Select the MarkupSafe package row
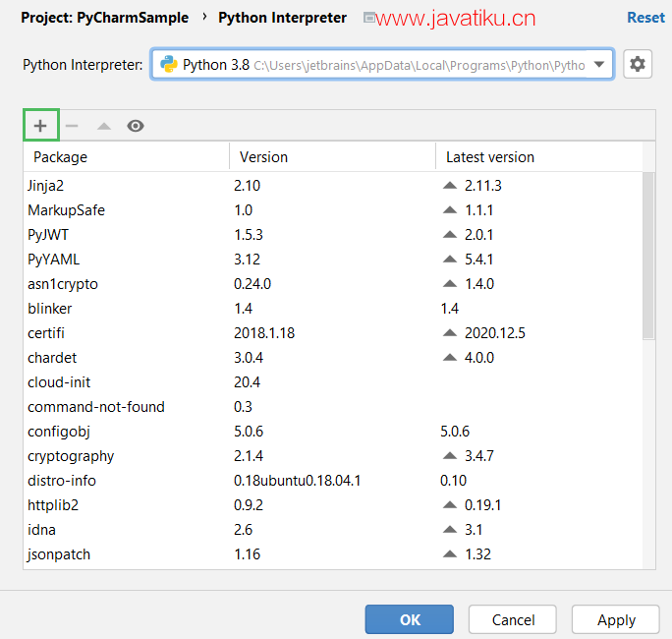This screenshot has height=639, width=672. pos(333,210)
